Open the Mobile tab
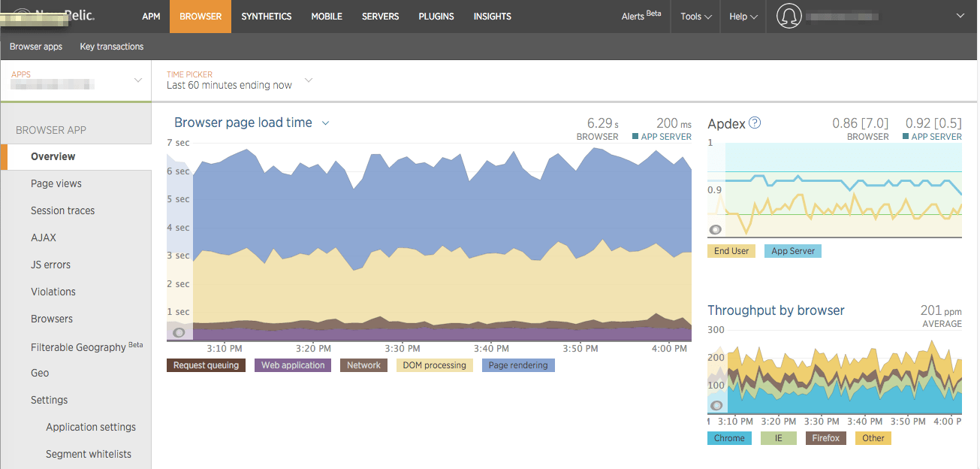 [x=327, y=17]
